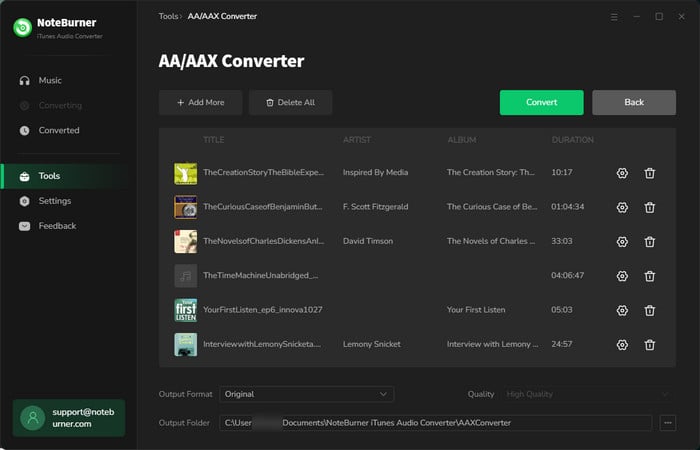This screenshot has height=450, width=700.
Task: Click Curious Case of Benjamin Button thumbnail
Action: point(186,207)
